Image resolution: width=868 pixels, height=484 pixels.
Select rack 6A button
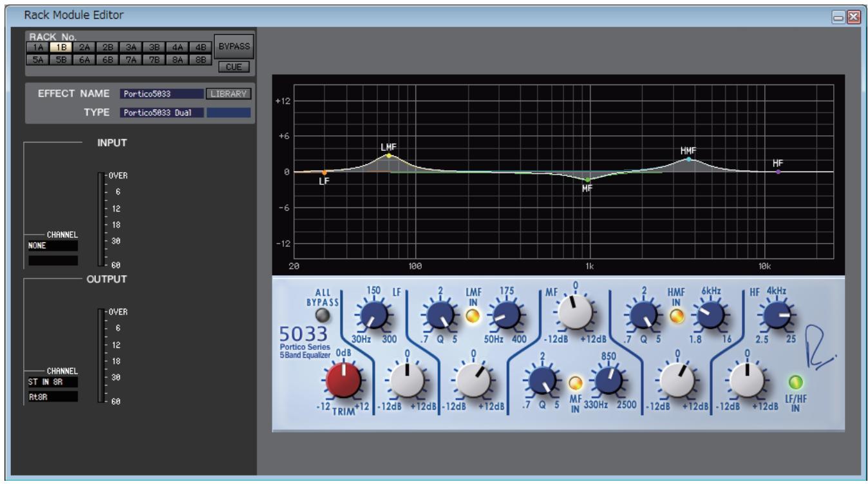click(85, 58)
